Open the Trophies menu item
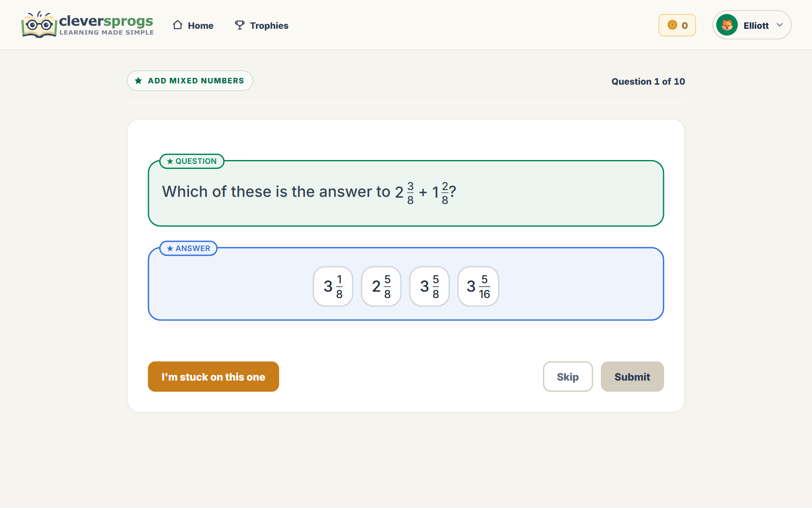 pos(262,25)
